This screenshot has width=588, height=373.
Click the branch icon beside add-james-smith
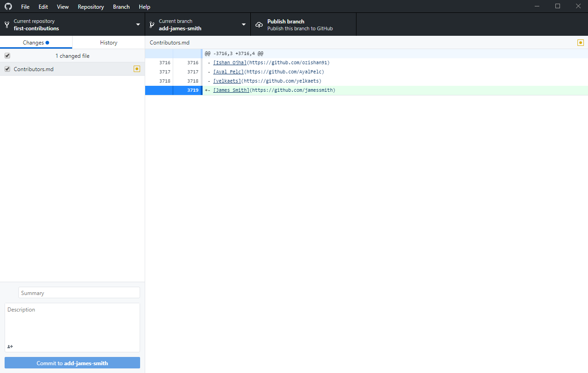click(x=152, y=25)
